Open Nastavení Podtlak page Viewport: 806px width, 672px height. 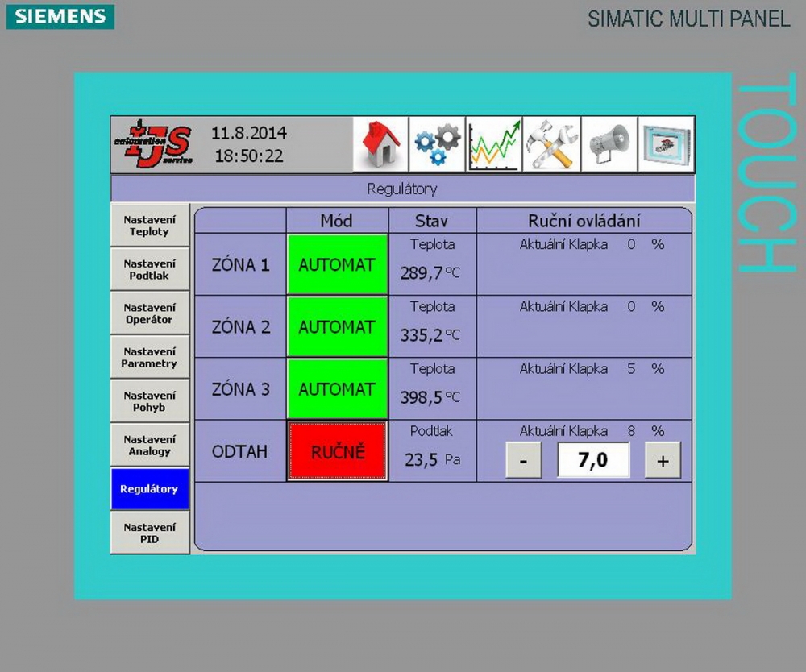[x=149, y=269]
